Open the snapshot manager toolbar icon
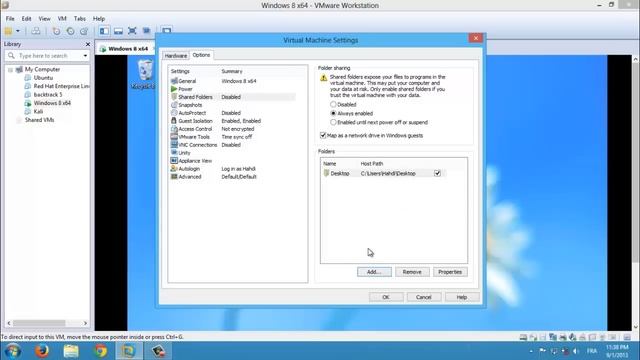This screenshot has width=640, height=360. tap(84, 31)
